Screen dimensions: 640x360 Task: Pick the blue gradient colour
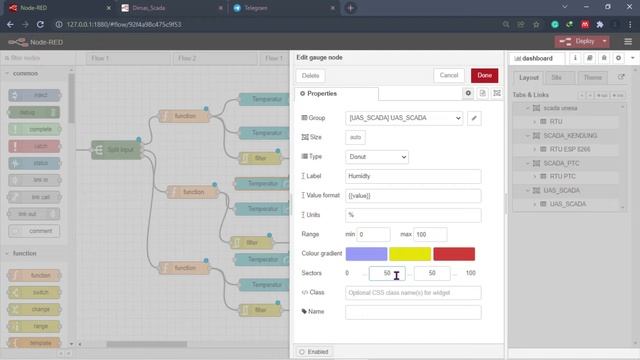click(x=366, y=254)
